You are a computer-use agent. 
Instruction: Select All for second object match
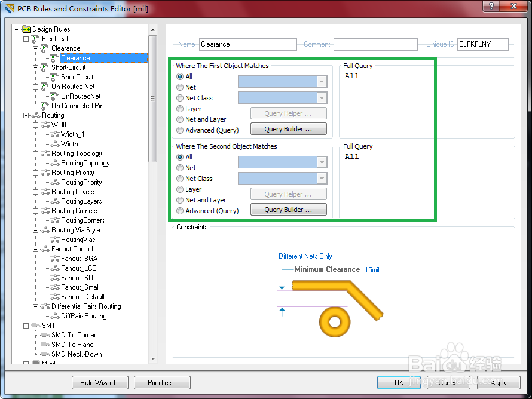point(180,157)
